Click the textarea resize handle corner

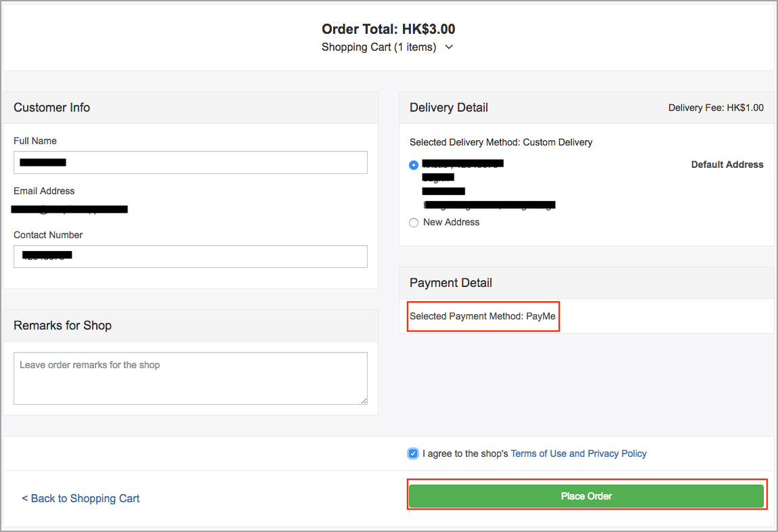point(364,401)
